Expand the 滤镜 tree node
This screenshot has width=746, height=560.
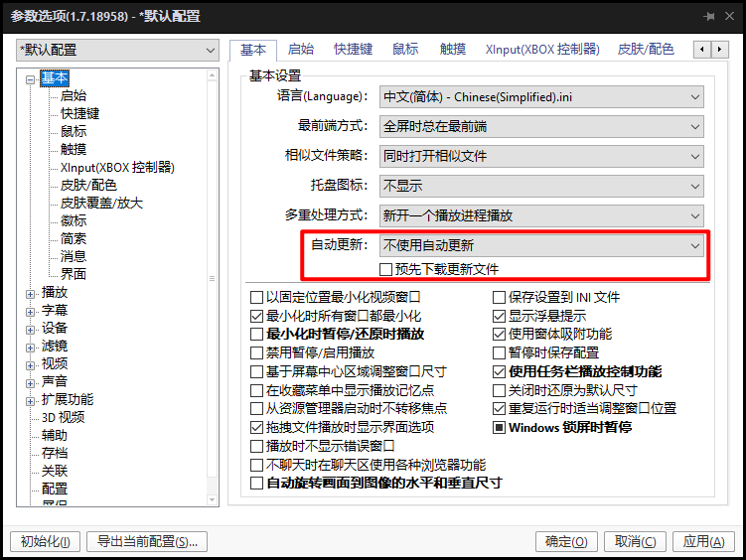tap(31, 348)
